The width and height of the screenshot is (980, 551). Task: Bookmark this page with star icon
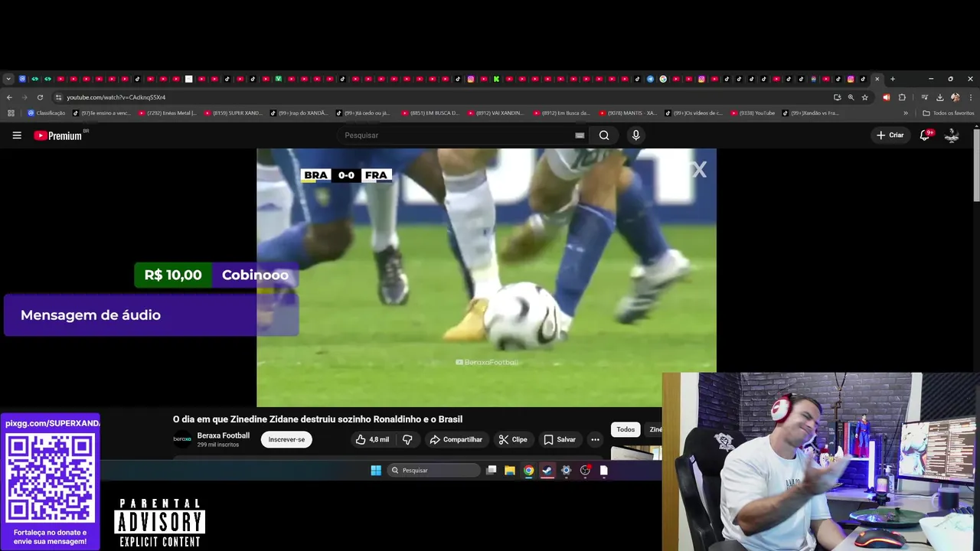point(865,97)
